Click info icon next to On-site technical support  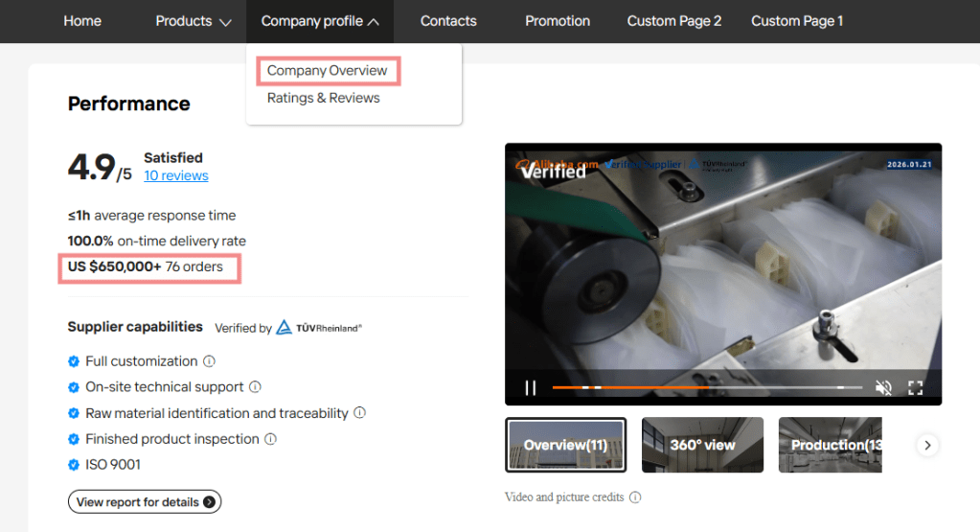[255, 387]
